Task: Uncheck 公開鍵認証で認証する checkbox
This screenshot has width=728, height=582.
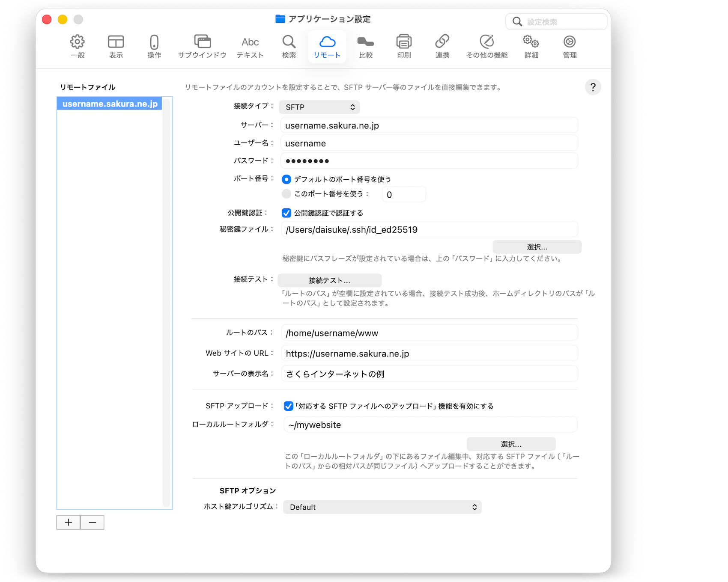Action: coord(286,213)
